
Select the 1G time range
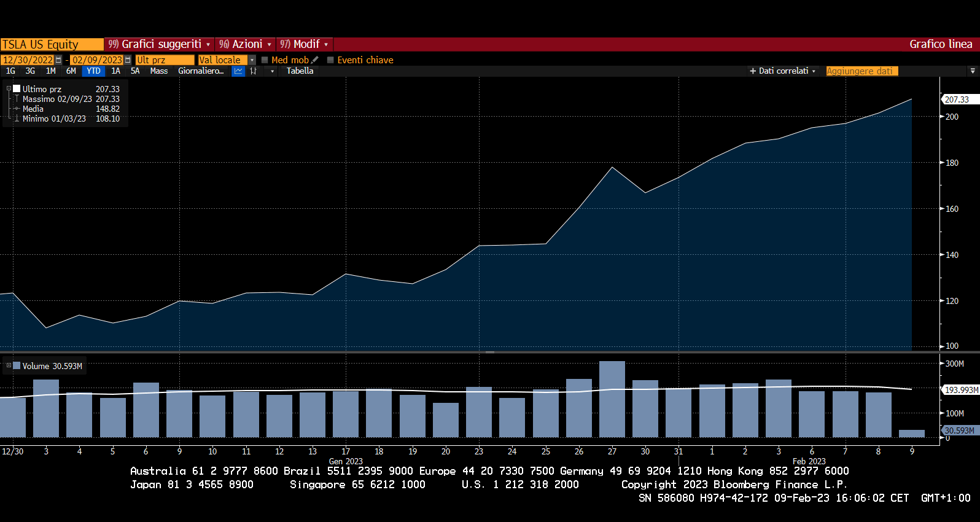coord(10,71)
